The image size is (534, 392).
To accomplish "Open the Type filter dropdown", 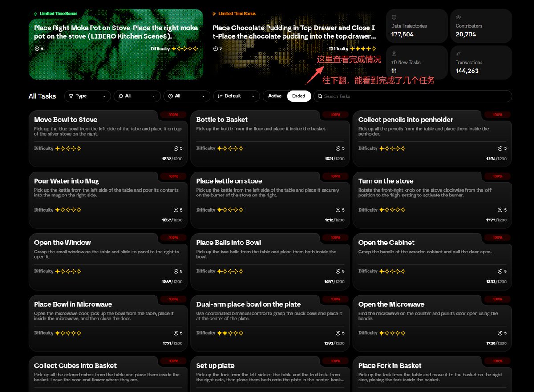I will [x=87, y=96].
